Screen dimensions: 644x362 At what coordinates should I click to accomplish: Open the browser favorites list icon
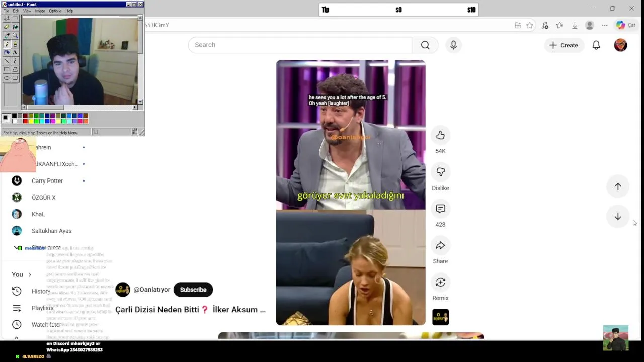[559, 25]
